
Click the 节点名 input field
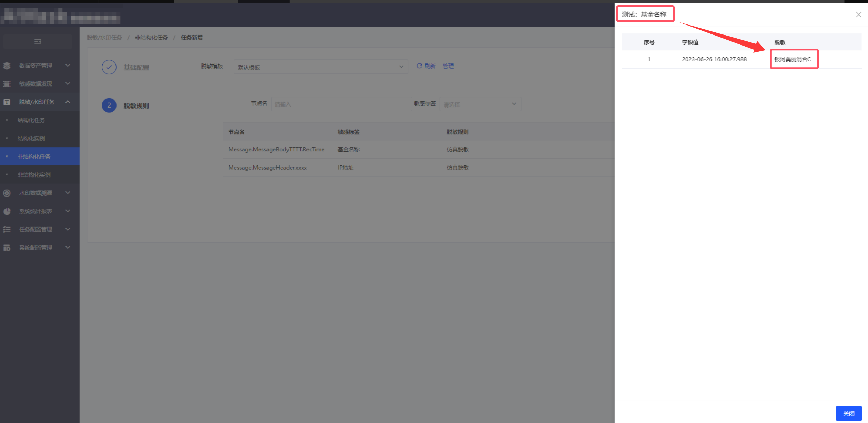point(341,104)
